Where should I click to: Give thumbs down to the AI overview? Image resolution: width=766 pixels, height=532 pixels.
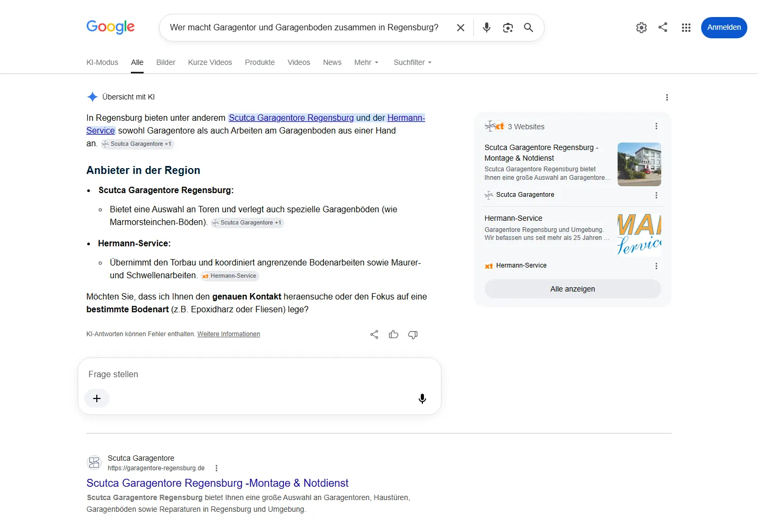pyautogui.click(x=413, y=335)
